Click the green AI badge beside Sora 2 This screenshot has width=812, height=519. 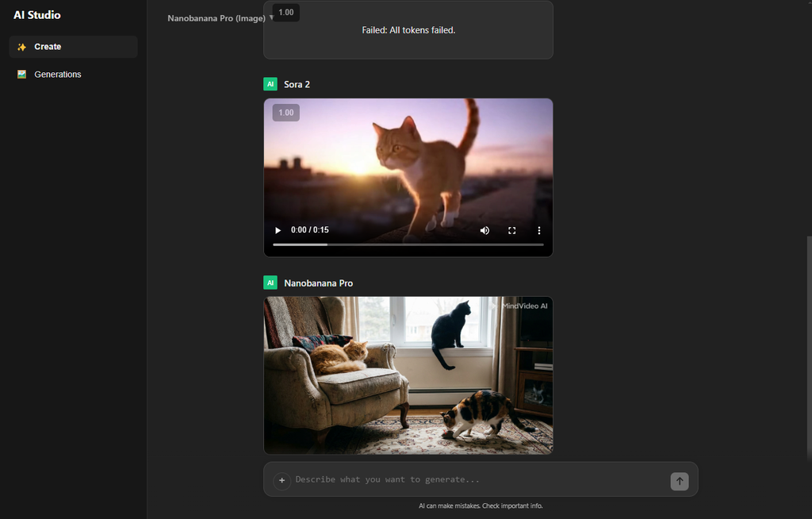[x=270, y=84]
